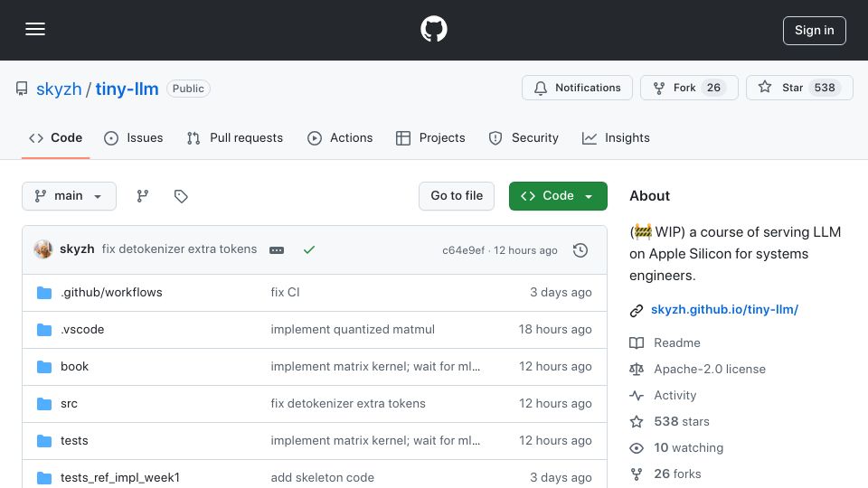Click the Notifications button
This screenshot has height=488, width=868.
(577, 88)
